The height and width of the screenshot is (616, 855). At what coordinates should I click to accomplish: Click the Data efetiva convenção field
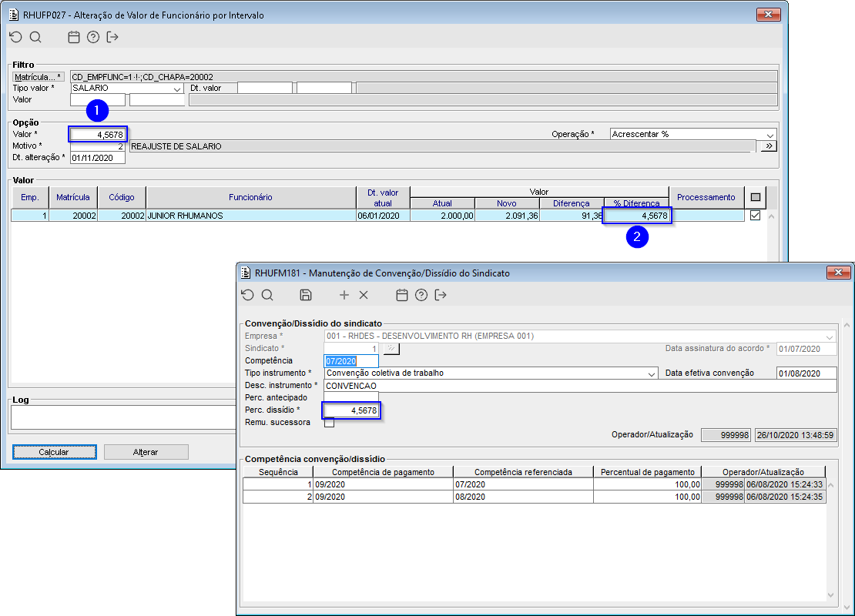point(806,373)
